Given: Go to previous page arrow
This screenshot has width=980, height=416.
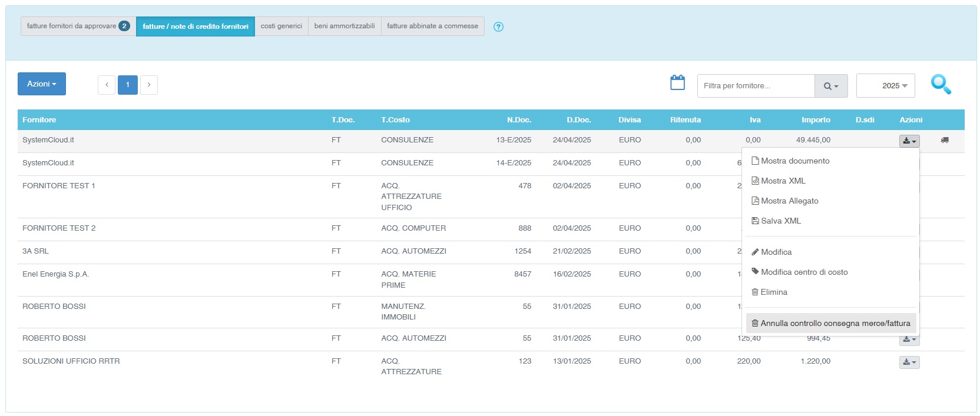Looking at the screenshot, I should [107, 85].
